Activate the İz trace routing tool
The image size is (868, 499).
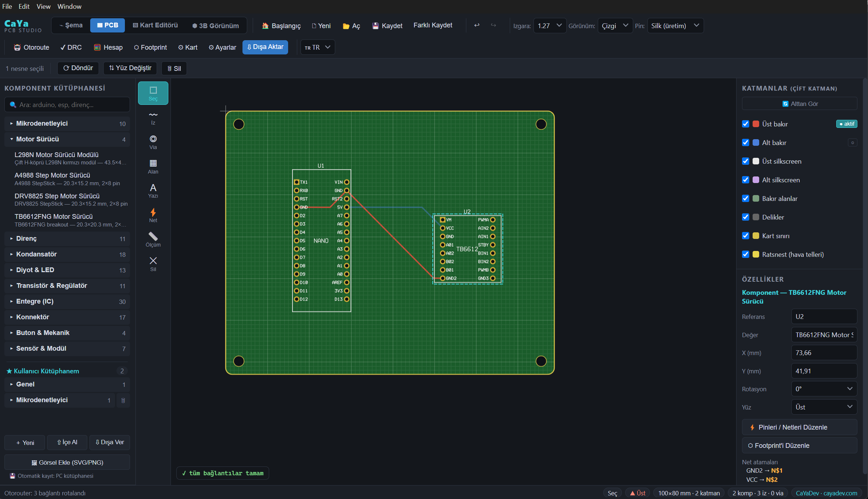153,118
